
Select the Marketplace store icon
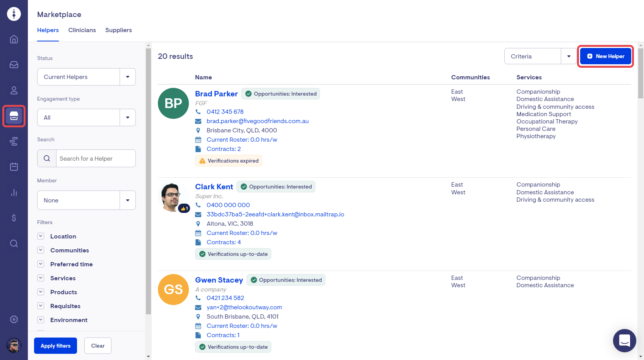point(14,116)
